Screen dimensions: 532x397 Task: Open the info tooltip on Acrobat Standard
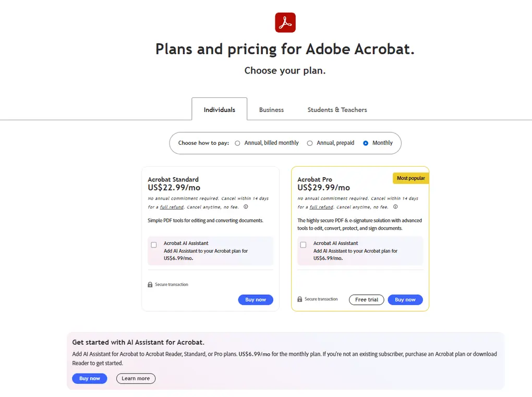(x=246, y=206)
